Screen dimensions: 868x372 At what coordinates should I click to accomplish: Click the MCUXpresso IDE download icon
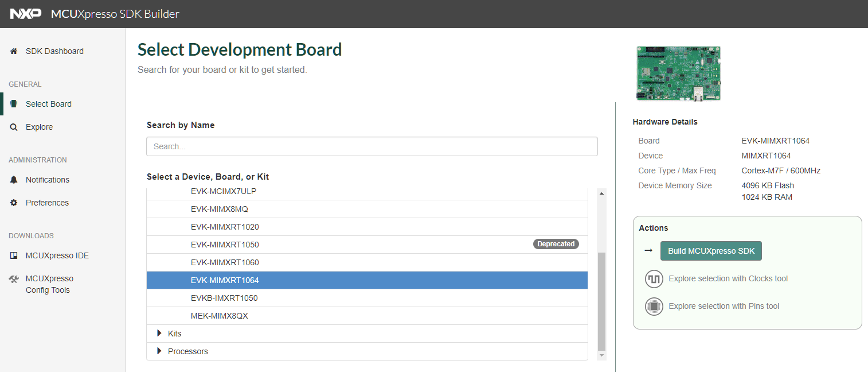(x=14, y=255)
